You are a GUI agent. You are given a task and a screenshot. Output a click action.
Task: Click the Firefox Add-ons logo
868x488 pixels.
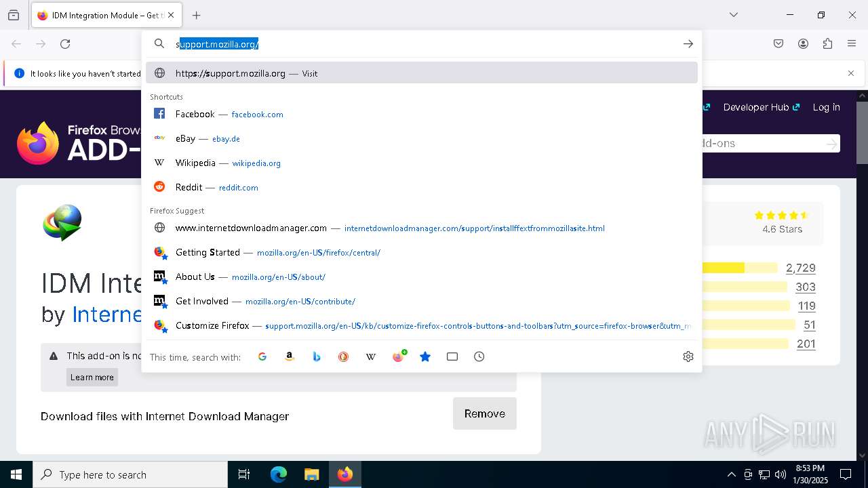pyautogui.click(x=78, y=143)
